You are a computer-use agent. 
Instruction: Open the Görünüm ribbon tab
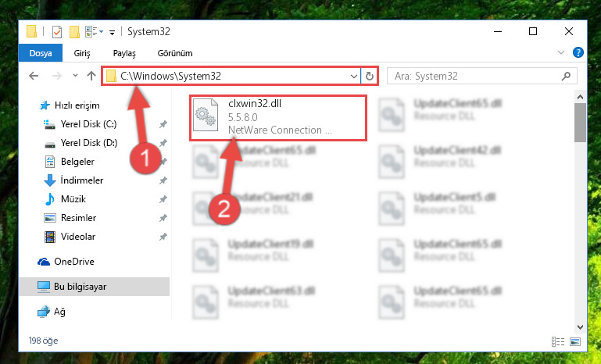175,53
